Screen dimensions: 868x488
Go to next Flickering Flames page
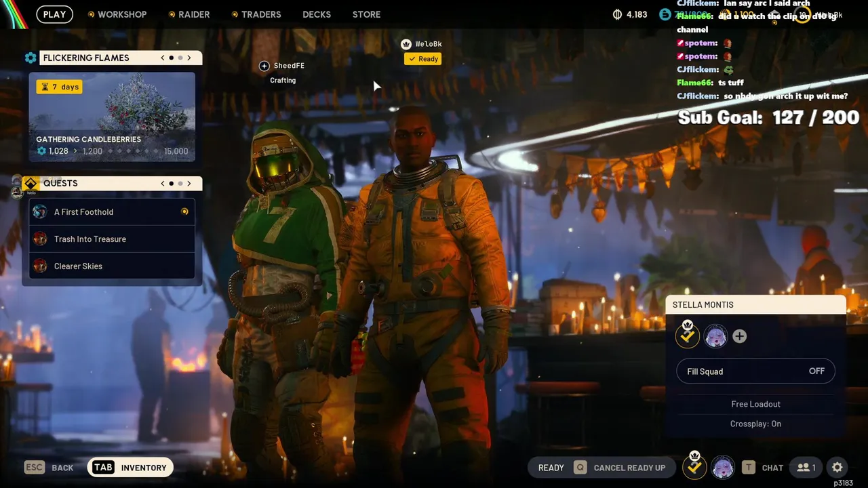pos(189,58)
